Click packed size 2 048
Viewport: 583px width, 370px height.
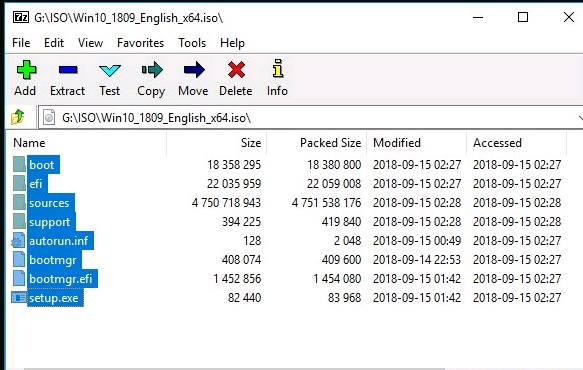348,240
